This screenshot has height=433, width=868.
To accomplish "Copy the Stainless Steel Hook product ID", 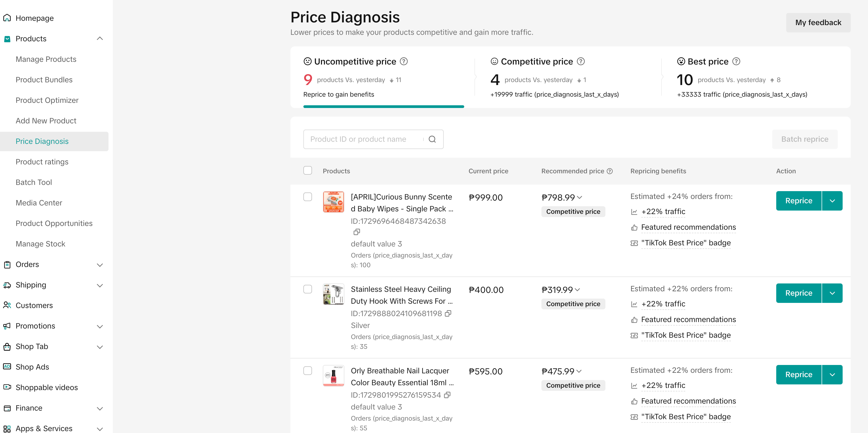I will tap(448, 313).
